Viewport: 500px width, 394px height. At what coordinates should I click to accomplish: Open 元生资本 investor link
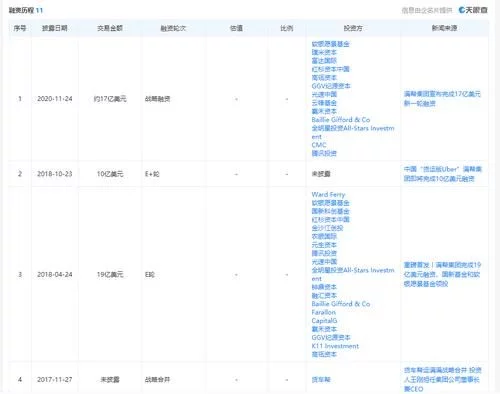pyautogui.click(x=324, y=245)
